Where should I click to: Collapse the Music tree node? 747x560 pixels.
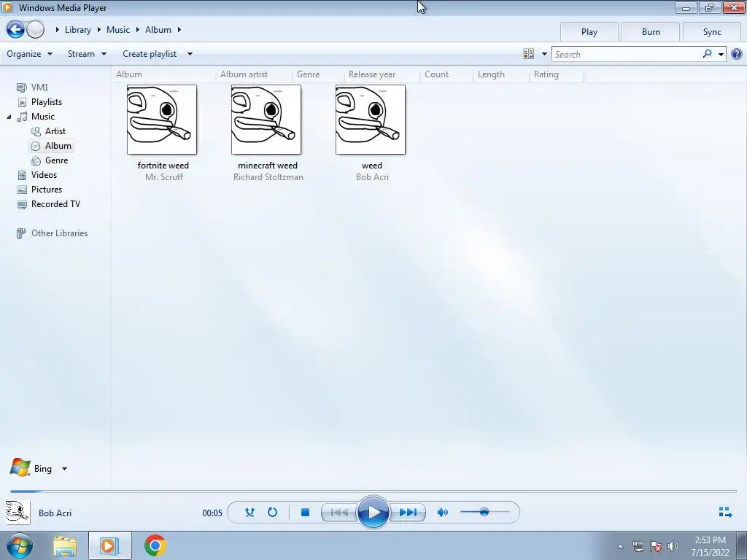[x=9, y=117]
